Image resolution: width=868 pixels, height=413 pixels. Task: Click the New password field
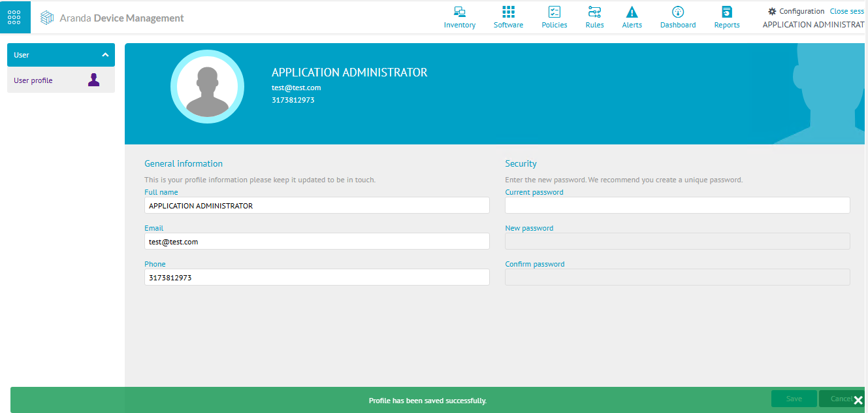[677, 241]
